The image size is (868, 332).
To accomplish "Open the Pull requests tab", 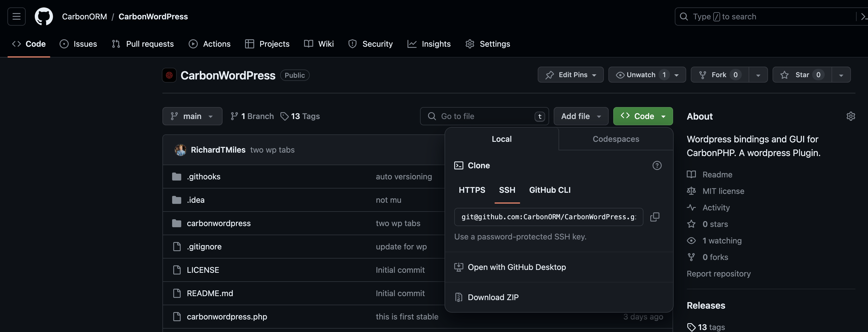I will pyautogui.click(x=142, y=44).
